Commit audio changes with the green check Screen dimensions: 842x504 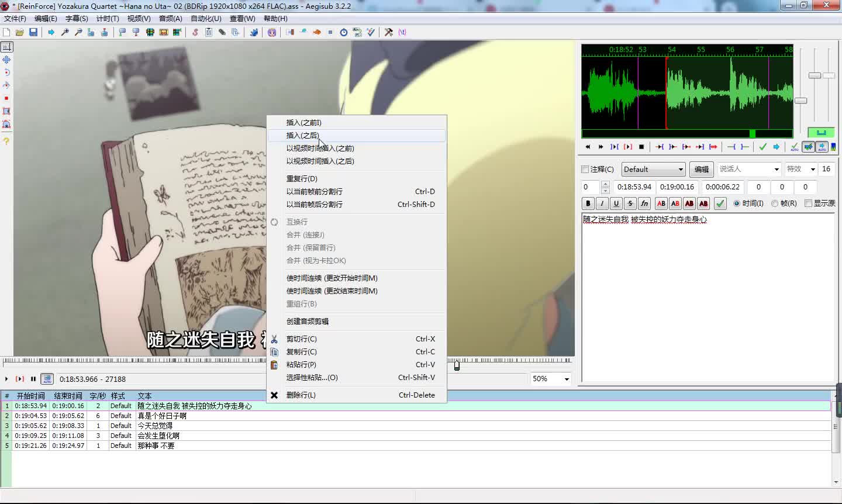click(762, 147)
